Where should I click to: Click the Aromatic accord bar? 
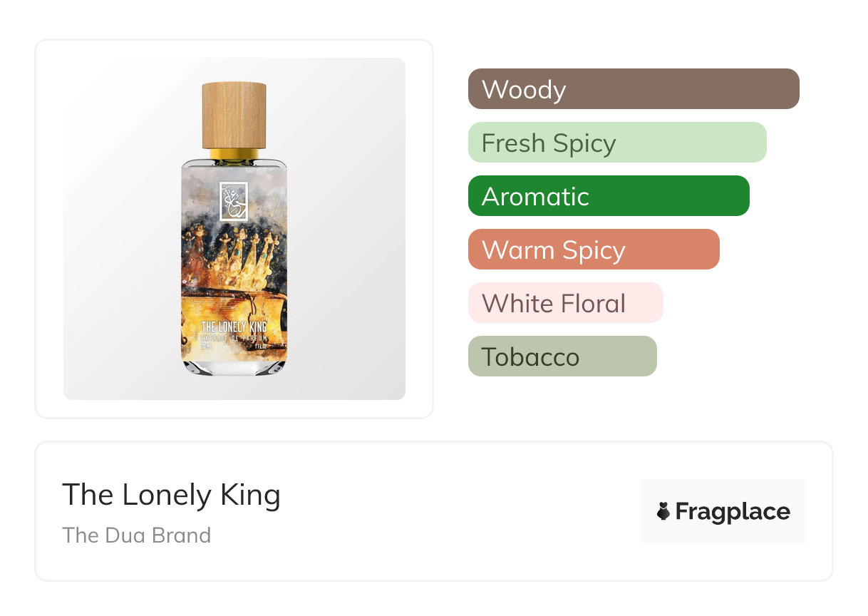pos(608,196)
